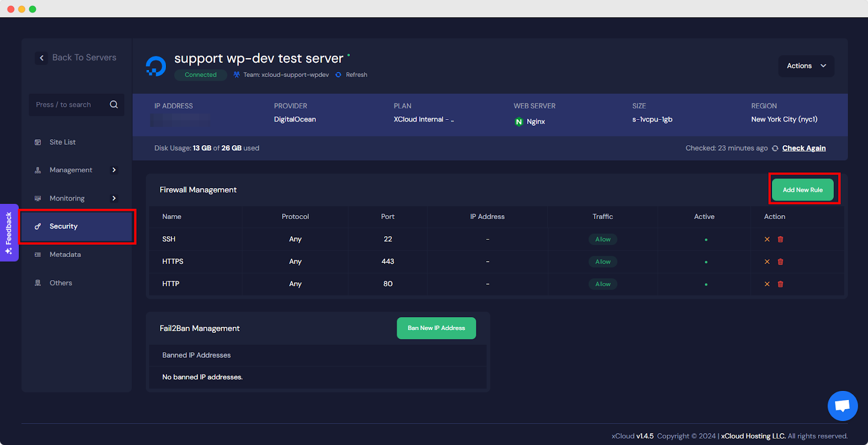Viewport: 868px width, 445px height.
Task: Click the search magnifier icon
Action: point(114,105)
